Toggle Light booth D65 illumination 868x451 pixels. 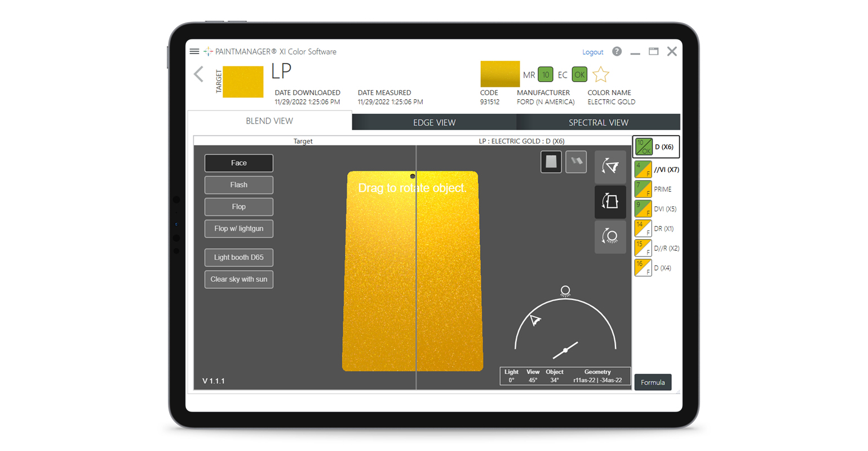point(238,258)
